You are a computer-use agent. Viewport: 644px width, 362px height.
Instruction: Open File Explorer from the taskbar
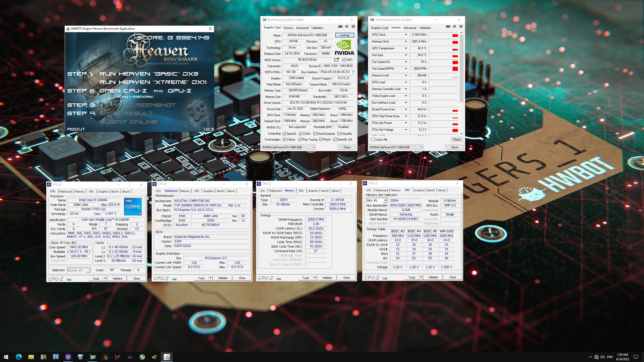coord(31,357)
